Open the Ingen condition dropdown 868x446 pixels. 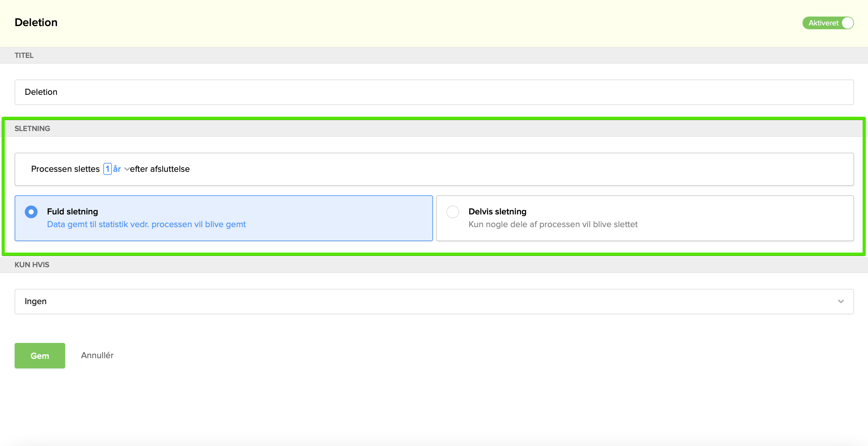[434, 301]
